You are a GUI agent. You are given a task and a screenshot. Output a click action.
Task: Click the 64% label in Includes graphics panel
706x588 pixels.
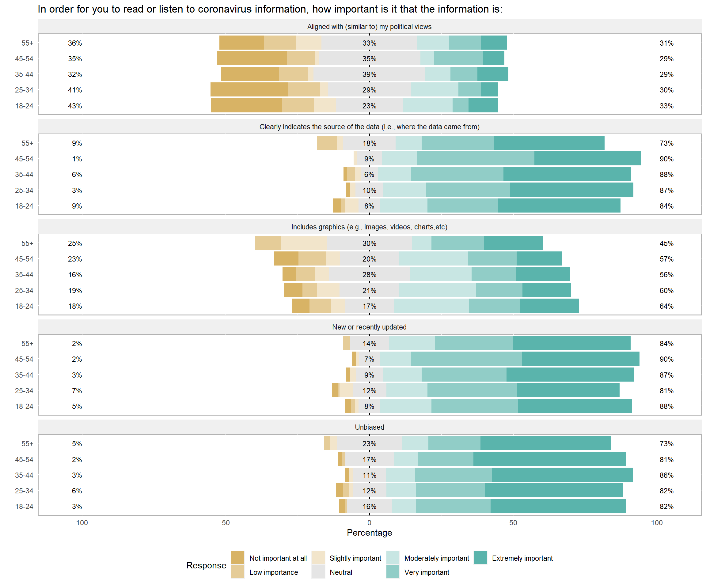[x=666, y=306]
